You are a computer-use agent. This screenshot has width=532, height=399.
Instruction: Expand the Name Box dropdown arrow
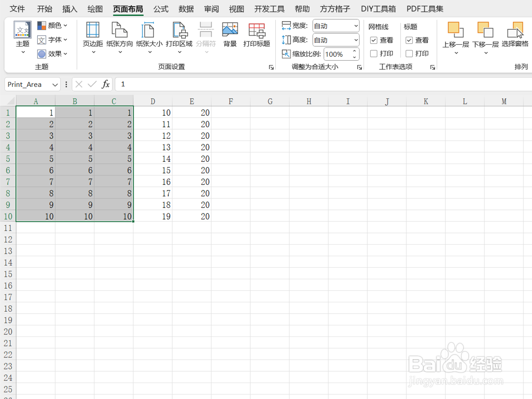(x=55, y=85)
